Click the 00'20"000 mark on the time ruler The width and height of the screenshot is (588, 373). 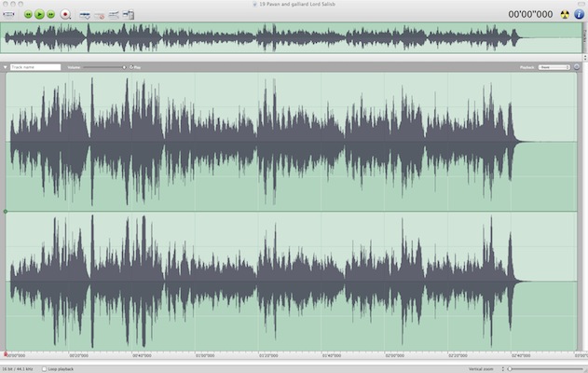coord(78,355)
